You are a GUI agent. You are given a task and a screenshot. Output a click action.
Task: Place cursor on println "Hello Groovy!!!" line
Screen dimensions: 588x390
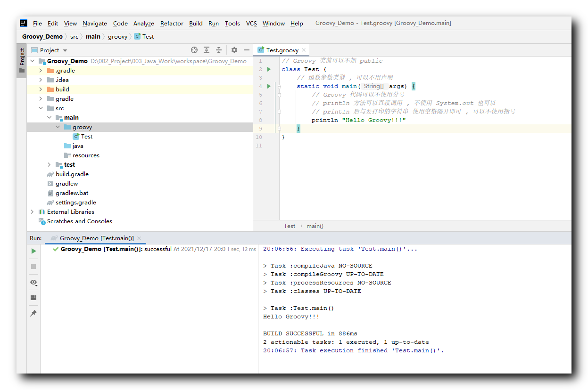click(358, 120)
